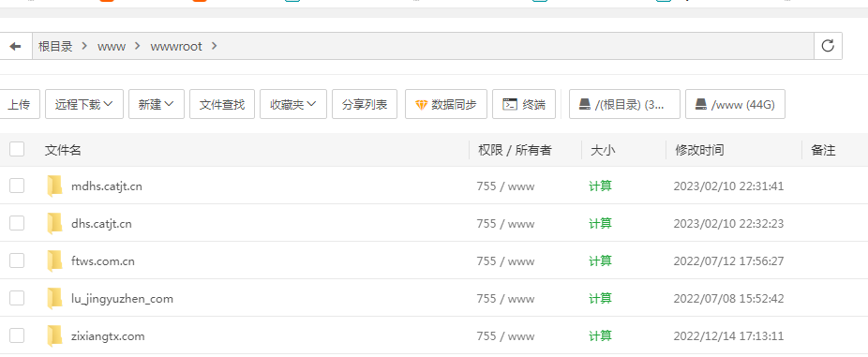Open folder name ftws.com.cn
This screenshot has height=357, width=868.
[103, 261]
